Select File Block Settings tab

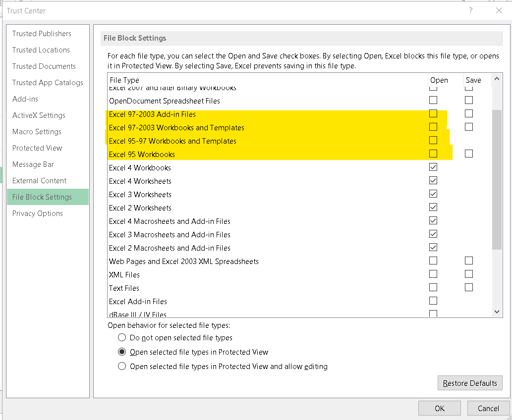pos(48,197)
